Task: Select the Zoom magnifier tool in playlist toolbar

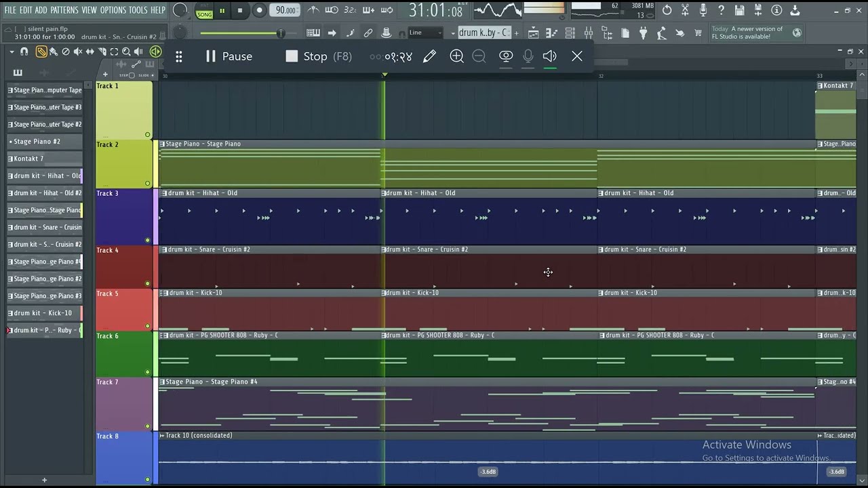Action: [x=126, y=52]
